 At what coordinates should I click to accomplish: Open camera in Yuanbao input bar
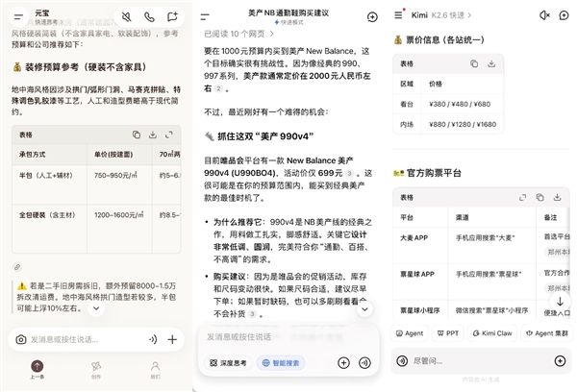pyautogui.click(x=21, y=339)
